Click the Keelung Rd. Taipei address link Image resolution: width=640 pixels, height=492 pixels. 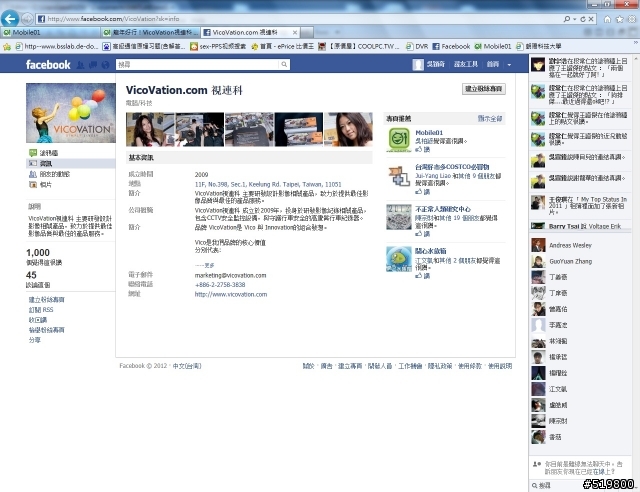(x=268, y=185)
